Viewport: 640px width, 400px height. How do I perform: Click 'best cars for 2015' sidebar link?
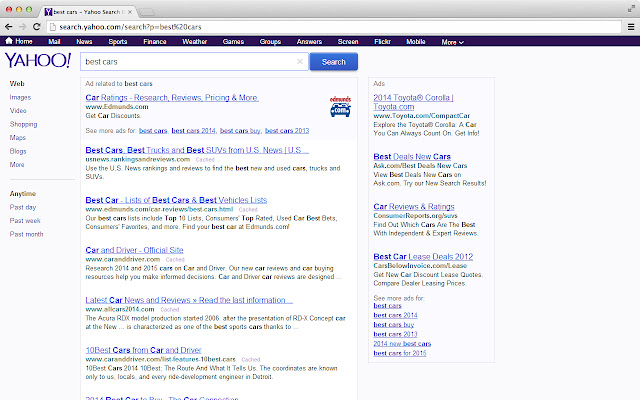click(x=400, y=353)
